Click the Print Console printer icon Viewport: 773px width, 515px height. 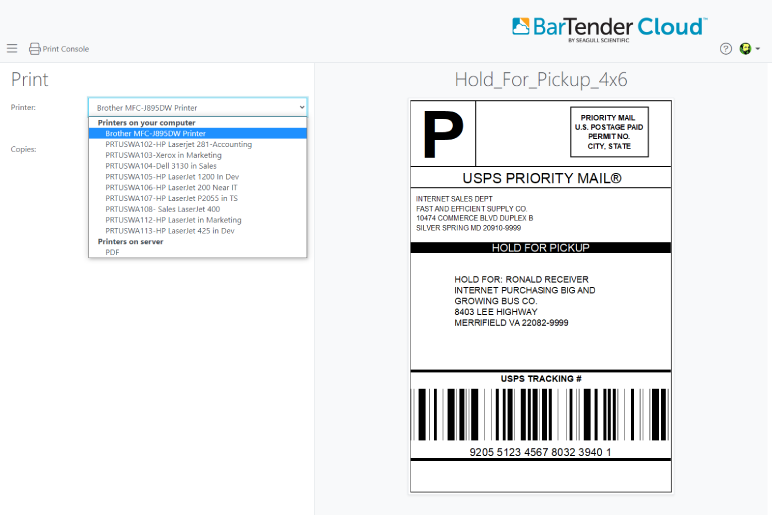click(x=35, y=49)
